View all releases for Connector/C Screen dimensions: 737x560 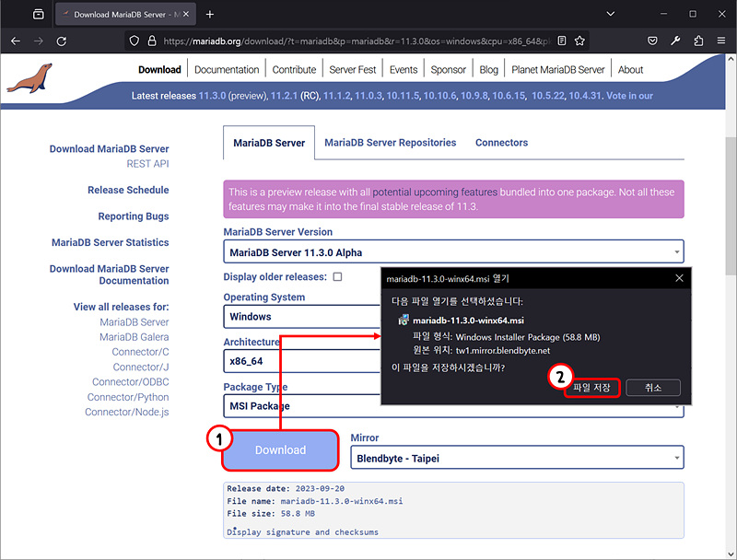point(140,352)
